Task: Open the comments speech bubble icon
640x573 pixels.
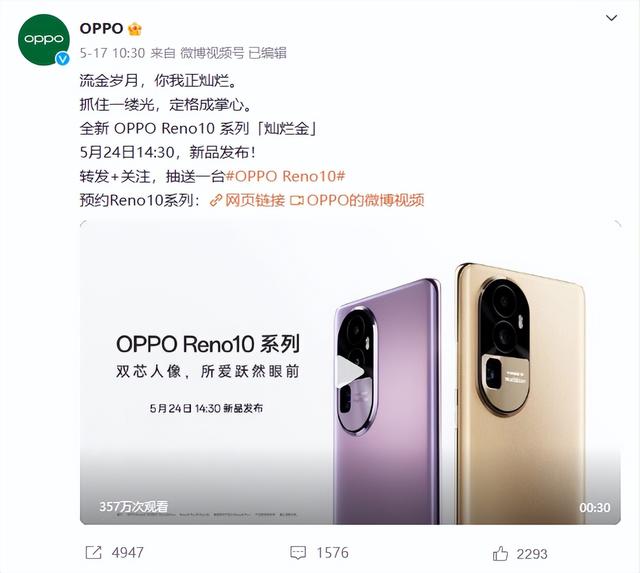Action: (298, 553)
